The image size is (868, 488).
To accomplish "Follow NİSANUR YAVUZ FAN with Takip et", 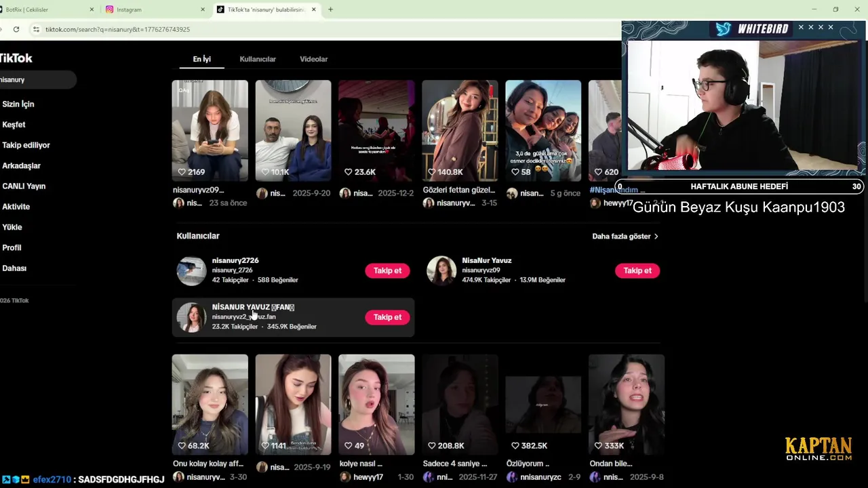I will (387, 317).
